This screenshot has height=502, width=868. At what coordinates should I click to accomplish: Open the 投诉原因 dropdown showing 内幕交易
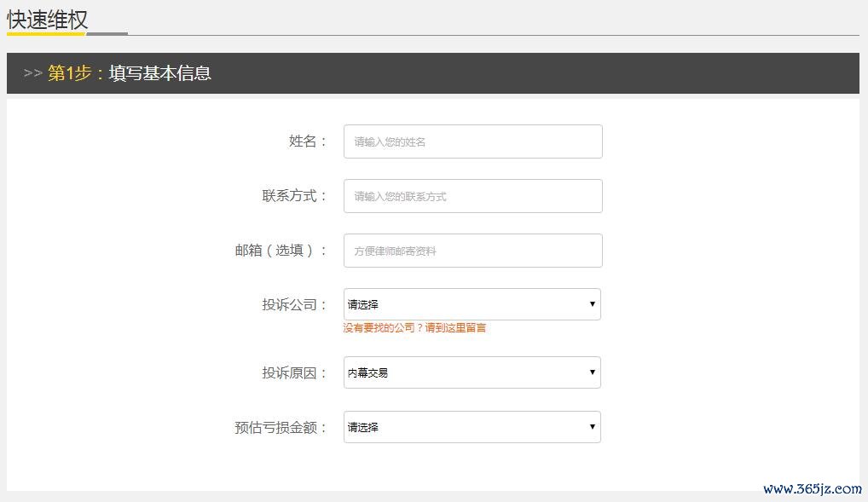472,372
